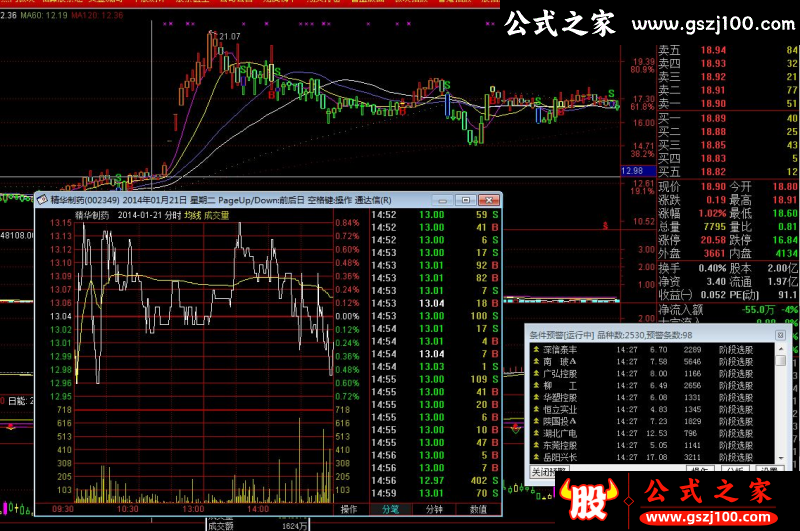Screen dimensions: 800x531
Task: Click the 净流入额 -55.0万 value
Action: click(x=759, y=310)
